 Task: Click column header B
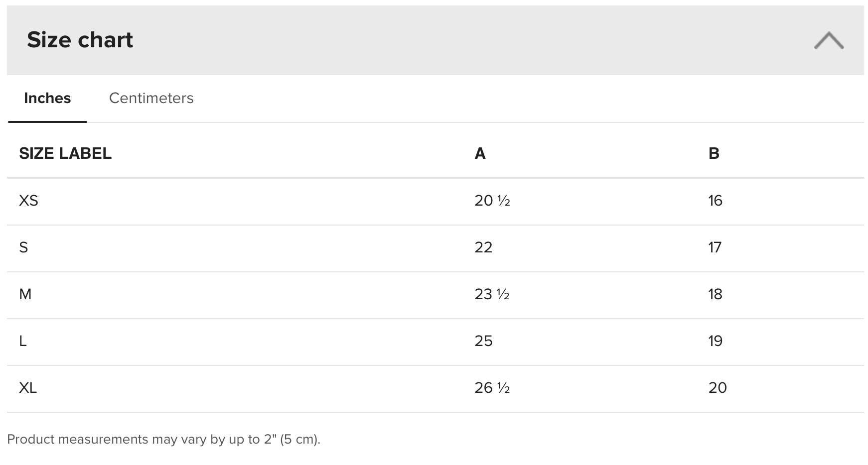coord(714,153)
